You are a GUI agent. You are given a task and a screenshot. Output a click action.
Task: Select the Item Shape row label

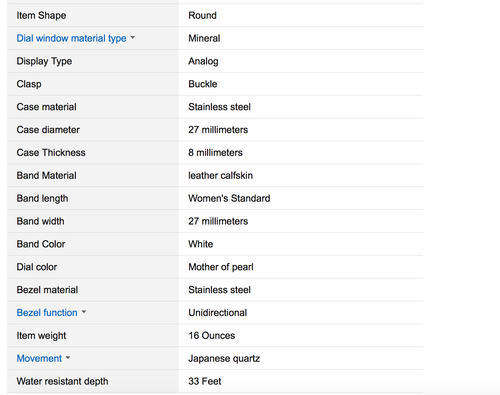tap(41, 15)
